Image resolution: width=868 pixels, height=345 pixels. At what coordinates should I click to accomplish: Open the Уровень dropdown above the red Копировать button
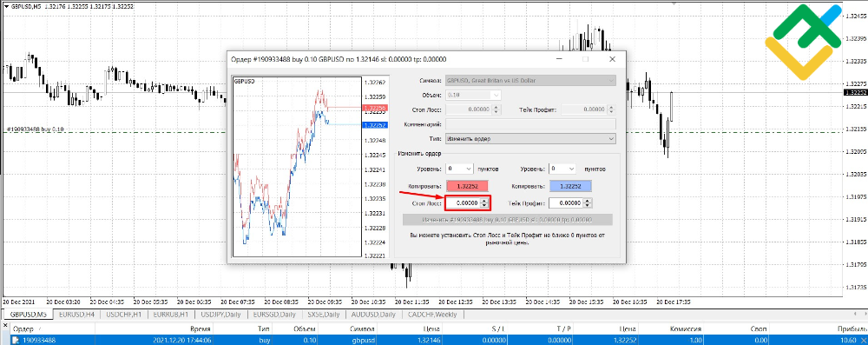pyautogui.click(x=460, y=168)
